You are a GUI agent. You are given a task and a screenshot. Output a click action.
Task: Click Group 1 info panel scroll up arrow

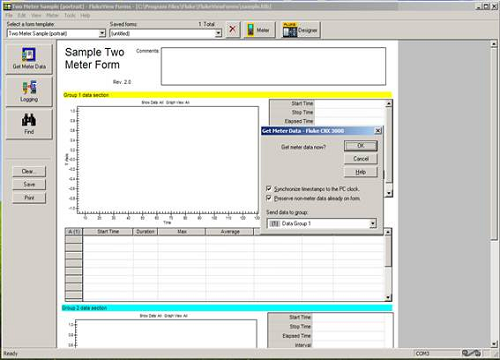(x=389, y=104)
